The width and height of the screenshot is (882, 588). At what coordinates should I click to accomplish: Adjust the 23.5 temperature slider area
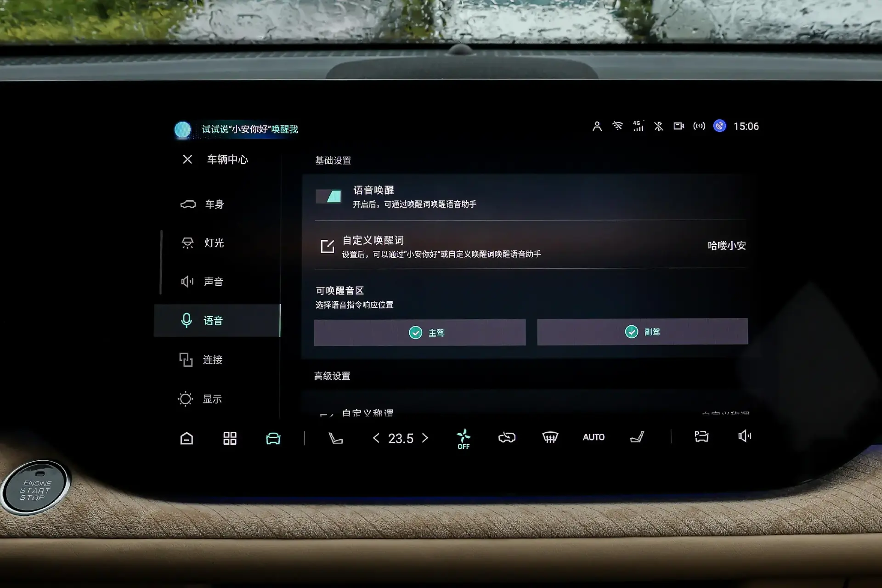tap(401, 438)
